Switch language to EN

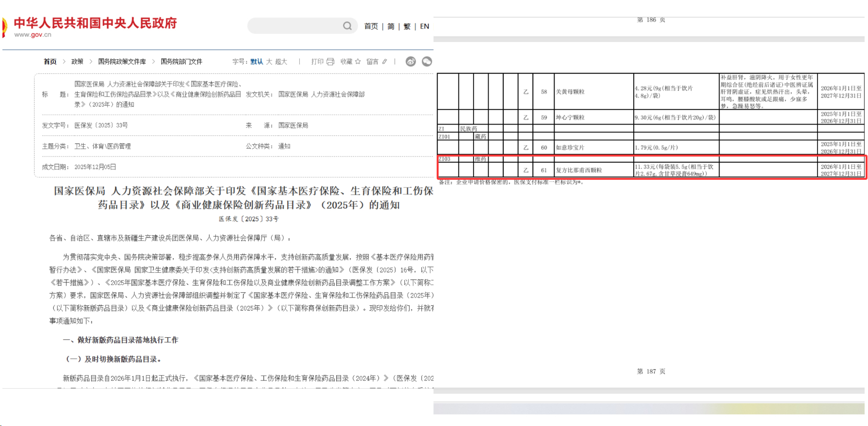[x=425, y=26]
